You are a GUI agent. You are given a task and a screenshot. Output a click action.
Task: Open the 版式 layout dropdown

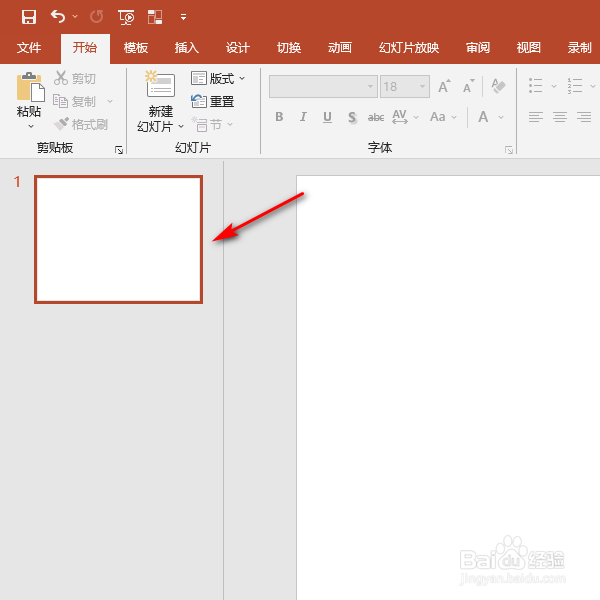pos(218,78)
